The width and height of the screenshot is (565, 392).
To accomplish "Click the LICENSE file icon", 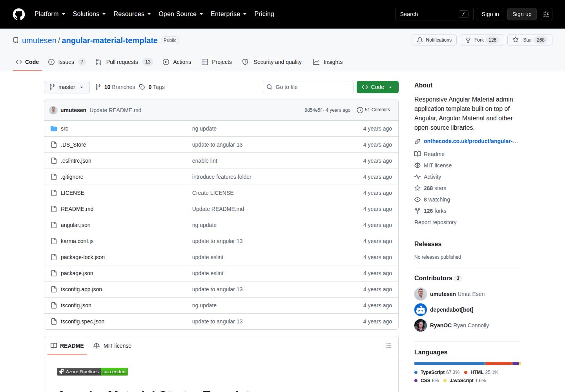I will 54,193.
